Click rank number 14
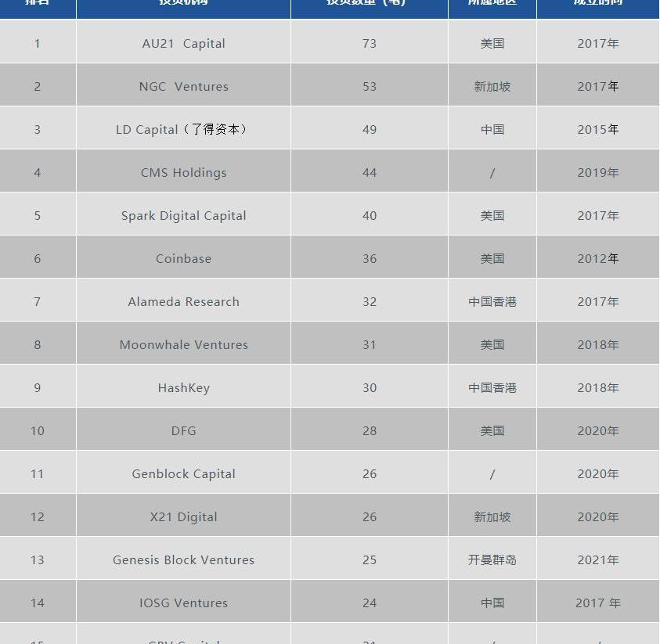The height and width of the screenshot is (644, 660). tap(38, 603)
